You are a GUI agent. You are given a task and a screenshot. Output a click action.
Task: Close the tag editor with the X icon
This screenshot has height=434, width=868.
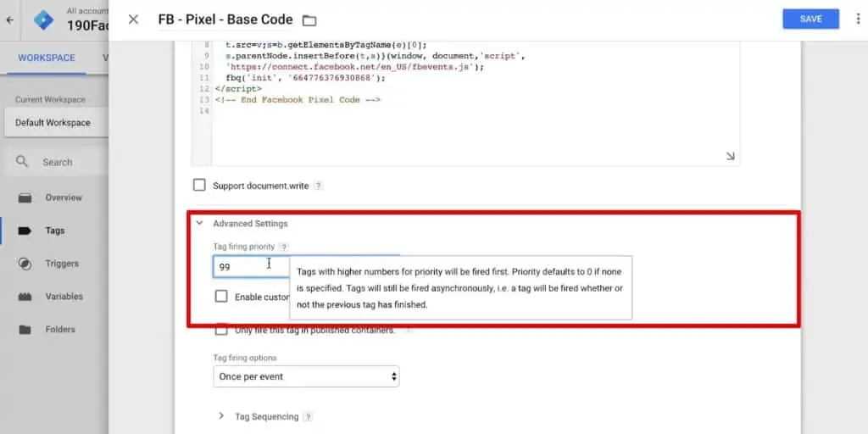133,20
